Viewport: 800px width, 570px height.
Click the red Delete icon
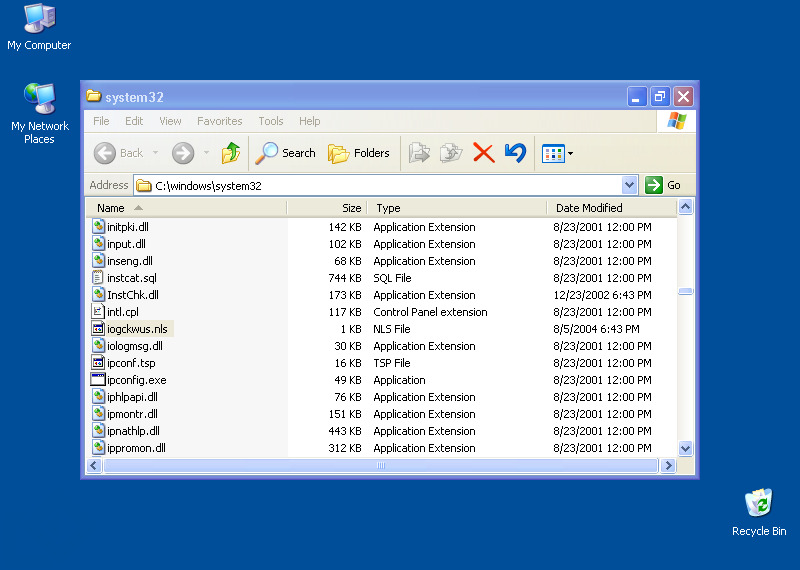484,153
